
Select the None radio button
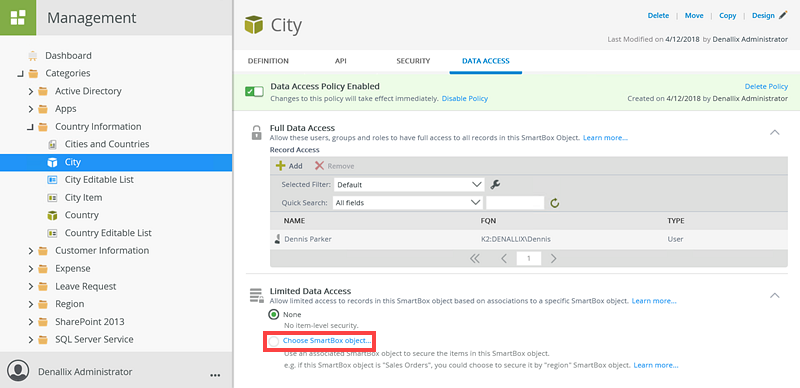coord(274,314)
